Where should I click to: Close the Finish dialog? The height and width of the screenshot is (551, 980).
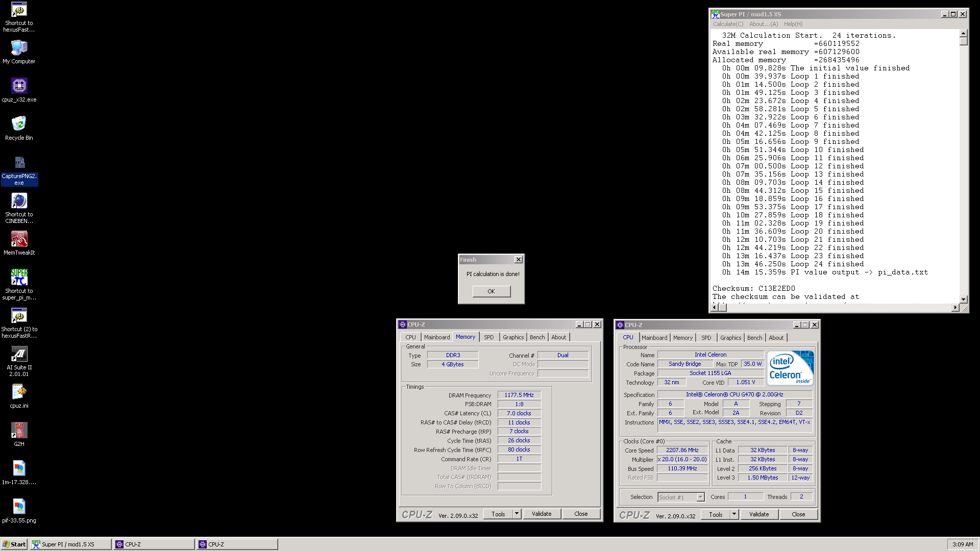(518, 260)
